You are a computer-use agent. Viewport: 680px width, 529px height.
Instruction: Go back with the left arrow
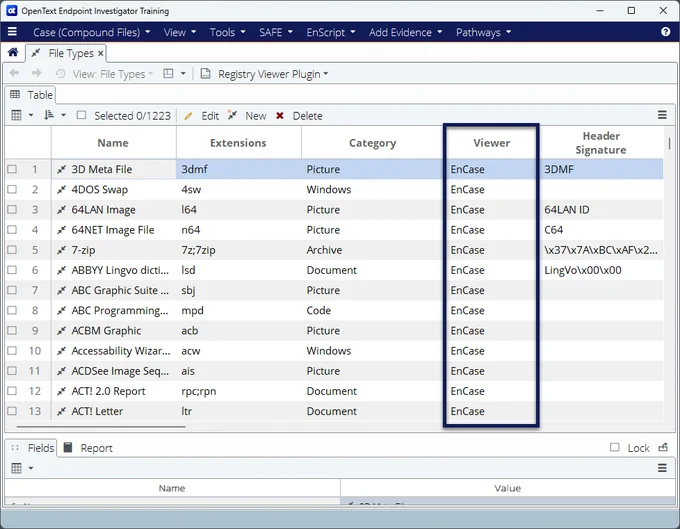tap(14, 73)
